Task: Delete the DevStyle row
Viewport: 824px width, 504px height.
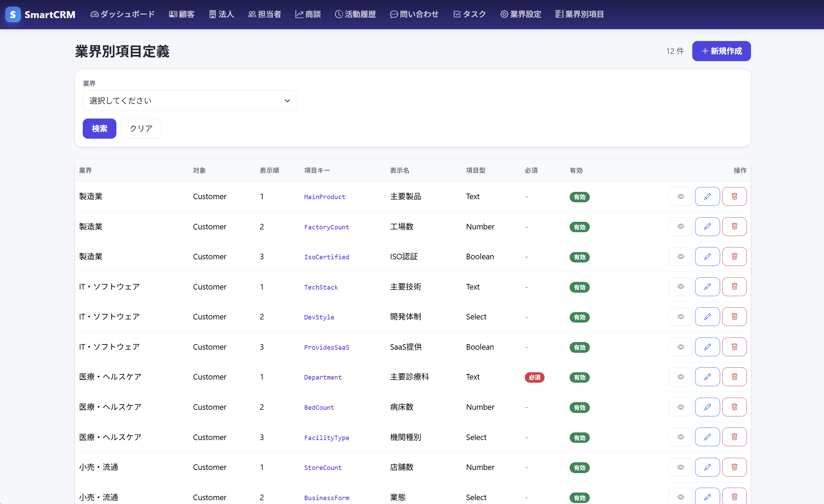Action: (x=734, y=317)
